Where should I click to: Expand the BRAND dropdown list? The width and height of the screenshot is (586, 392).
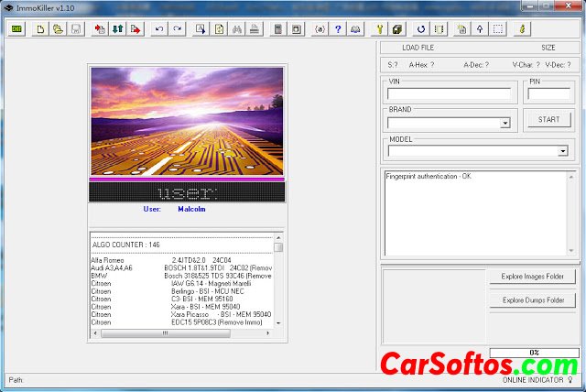coord(505,123)
